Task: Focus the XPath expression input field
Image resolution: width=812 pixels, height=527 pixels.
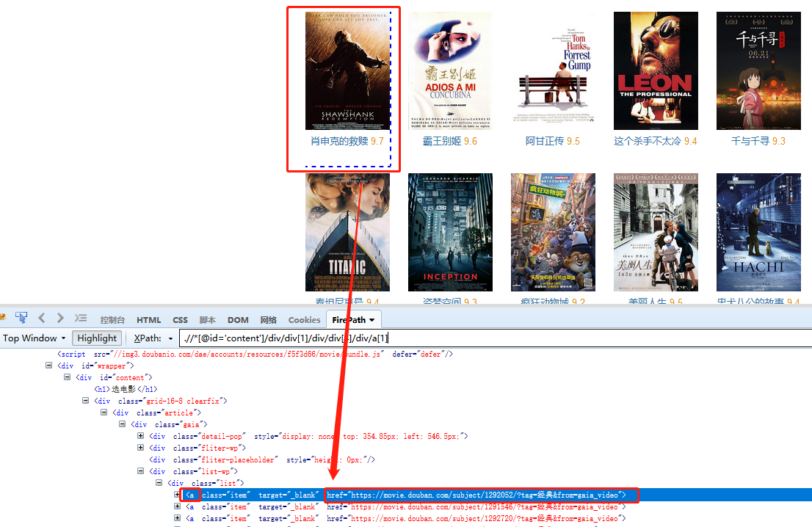Action: [496, 338]
